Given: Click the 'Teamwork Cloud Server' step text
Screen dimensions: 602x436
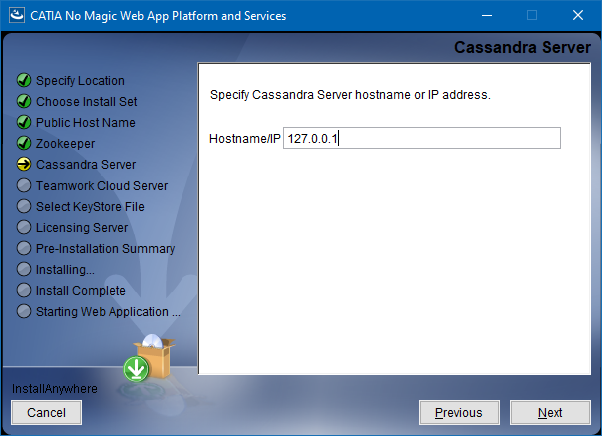Looking at the screenshot, I should (x=102, y=186).
